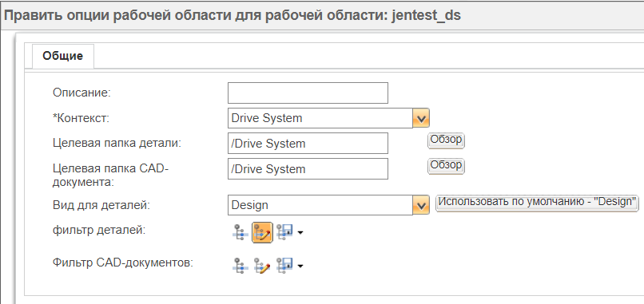The width and height of the screenshot is (644, 304).
Task: Select the Общие tab
Action: (63, 56)
